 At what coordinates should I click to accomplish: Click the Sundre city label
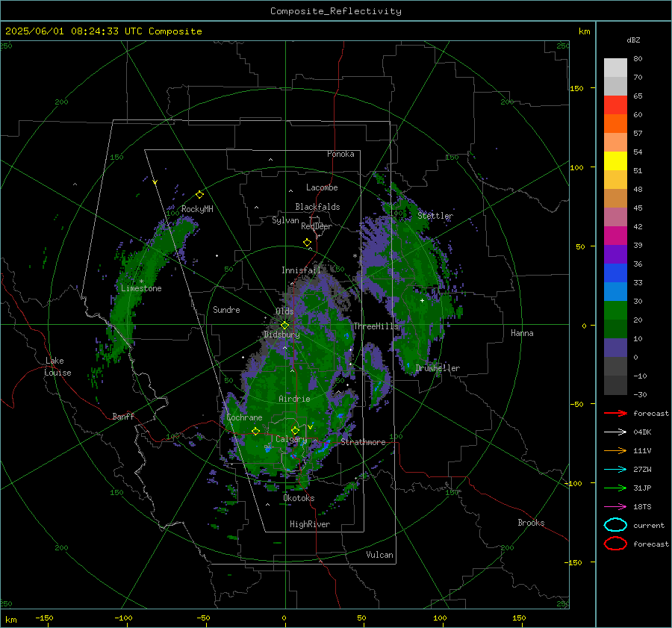click(x=226, y=310)
